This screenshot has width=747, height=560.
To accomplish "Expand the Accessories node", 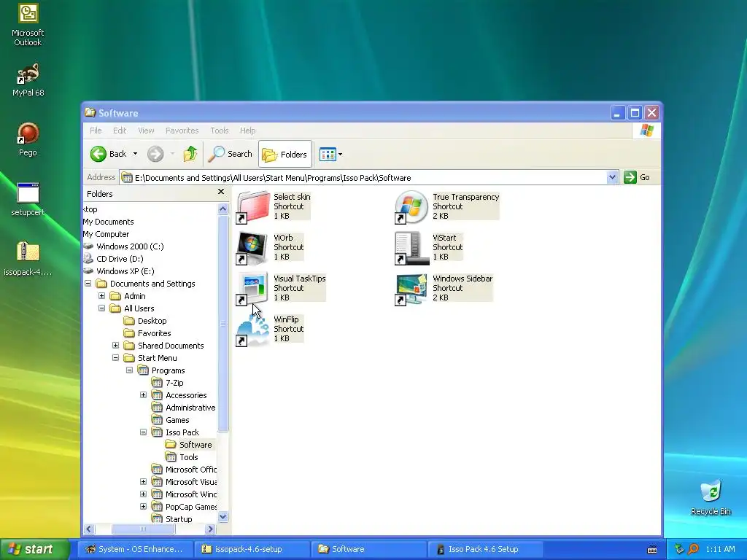I will (x=143, y=394).
